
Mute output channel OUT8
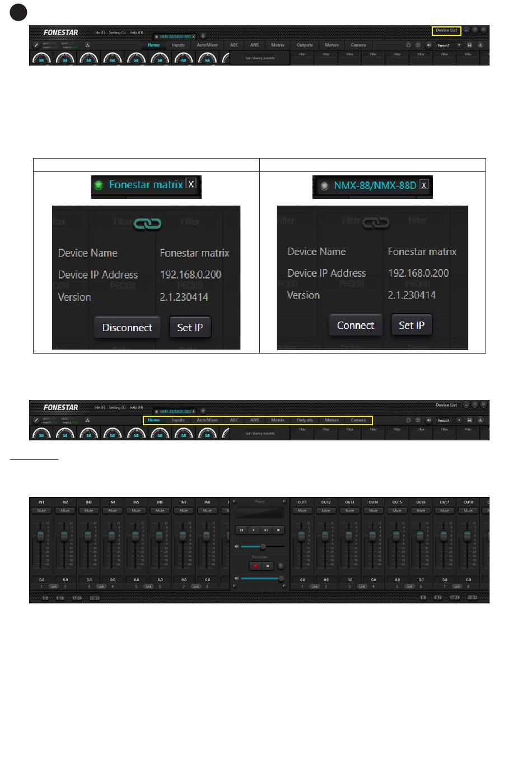click(x=468, y=511)
